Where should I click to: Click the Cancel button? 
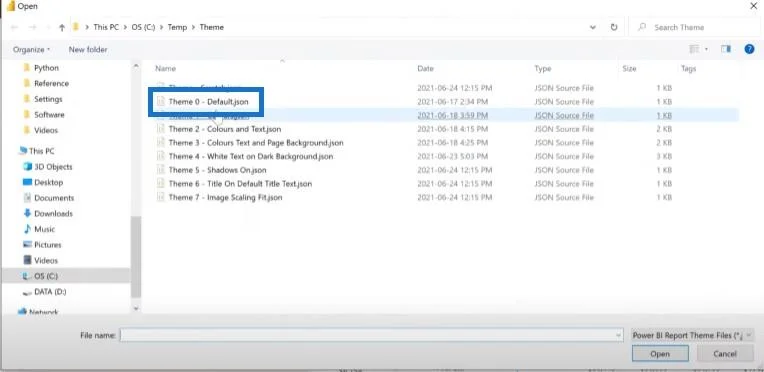725,354
